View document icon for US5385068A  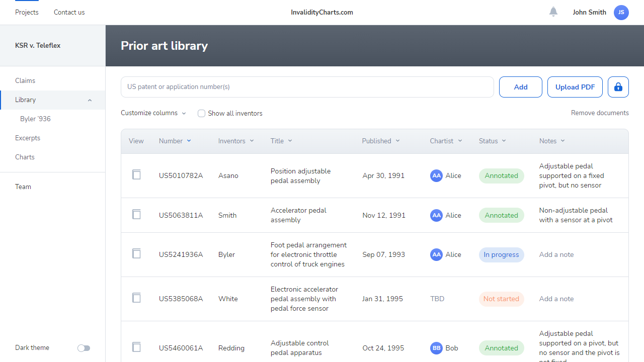click(x=136, y=298)
